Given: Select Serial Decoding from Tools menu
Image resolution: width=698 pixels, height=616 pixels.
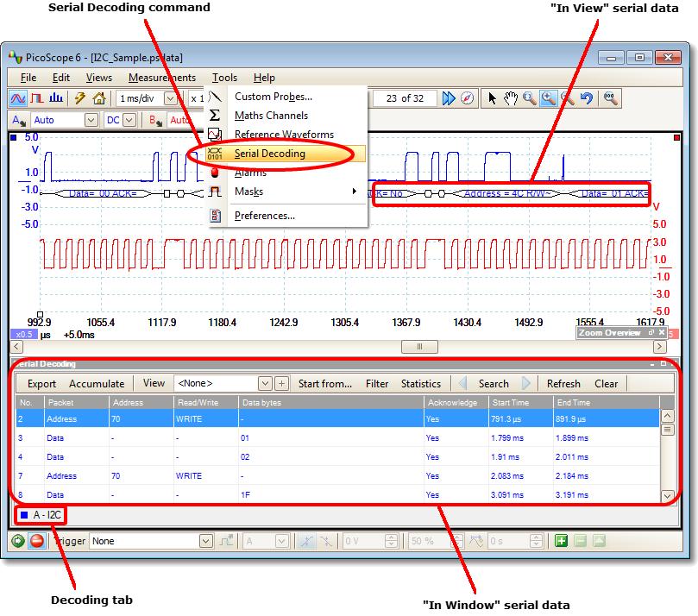Looking at the screenshot, I should pos(286,154).
